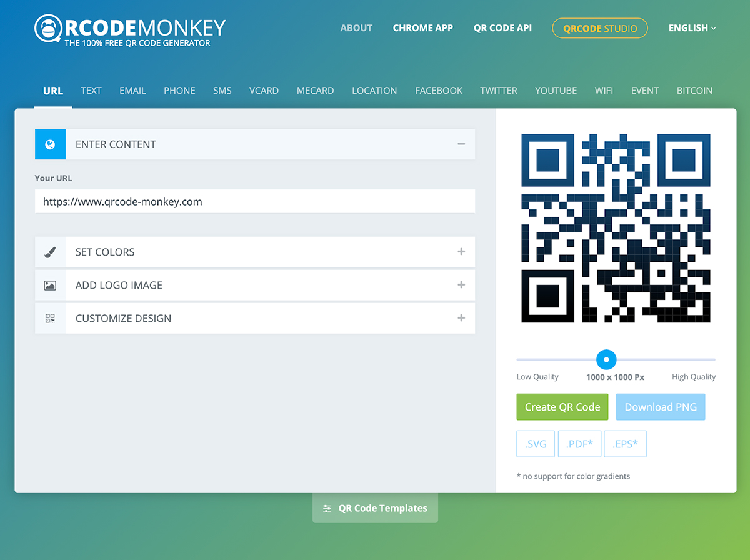Click the sliders icon on QR Code Templates
Viewport: 750px width, 560px height.
(x=327, y=509)
